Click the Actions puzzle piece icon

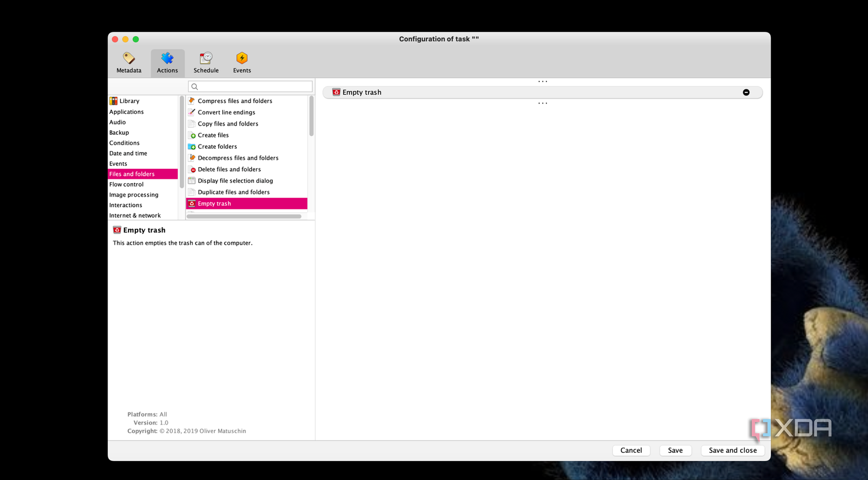coord(167,58)
